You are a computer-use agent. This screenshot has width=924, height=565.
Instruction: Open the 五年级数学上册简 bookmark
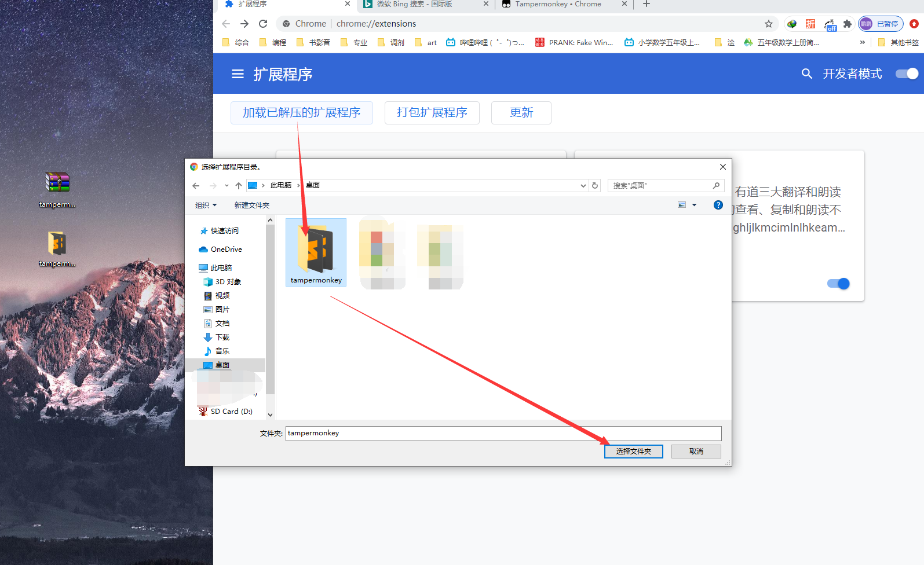click(781, 42)
